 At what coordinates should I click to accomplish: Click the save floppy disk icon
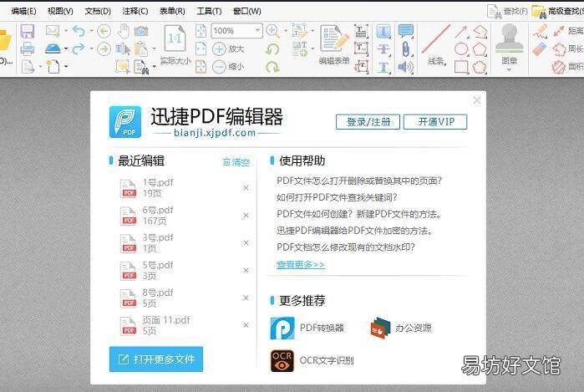point(28,31)
